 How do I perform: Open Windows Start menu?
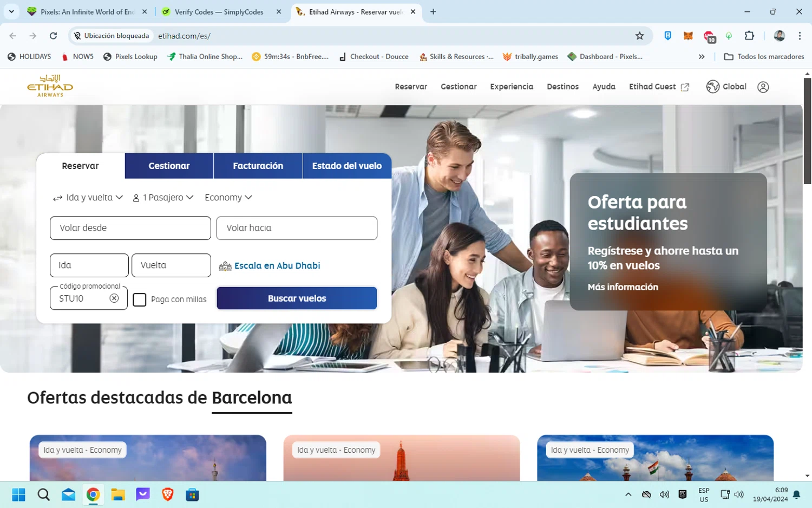18,494
